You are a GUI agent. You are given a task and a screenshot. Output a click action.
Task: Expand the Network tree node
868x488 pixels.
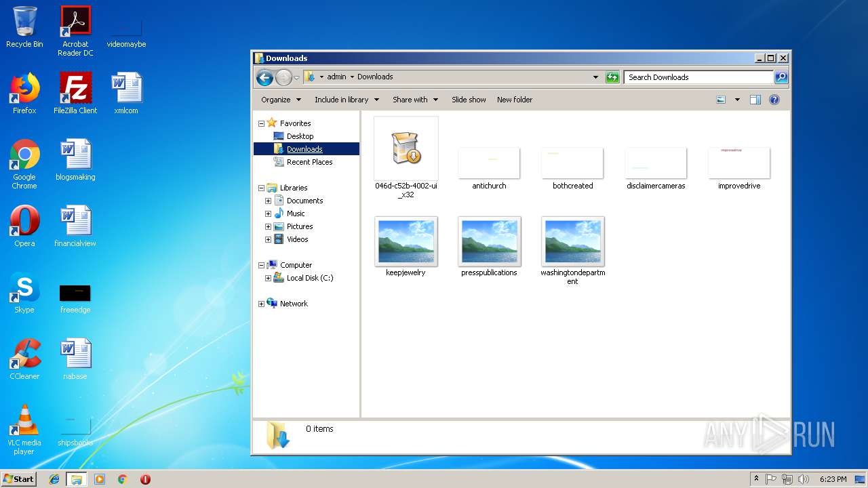click(x=261, y=304)
